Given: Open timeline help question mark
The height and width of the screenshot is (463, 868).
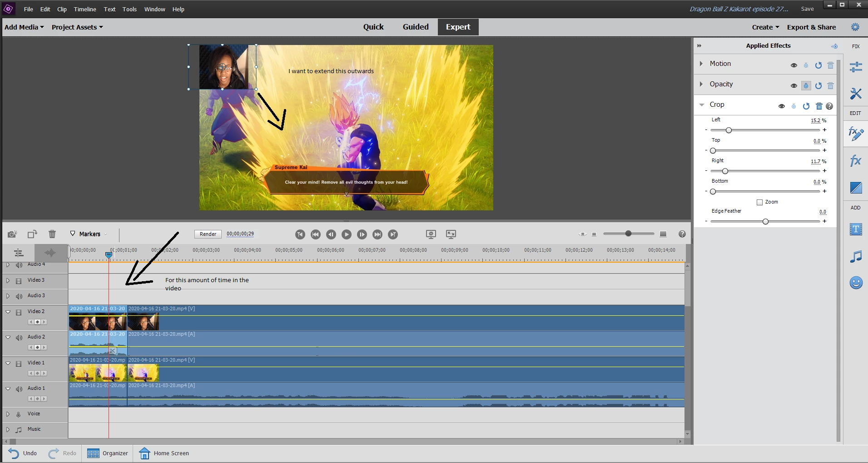Looking at the screenshot, I should tap(682, 234).
